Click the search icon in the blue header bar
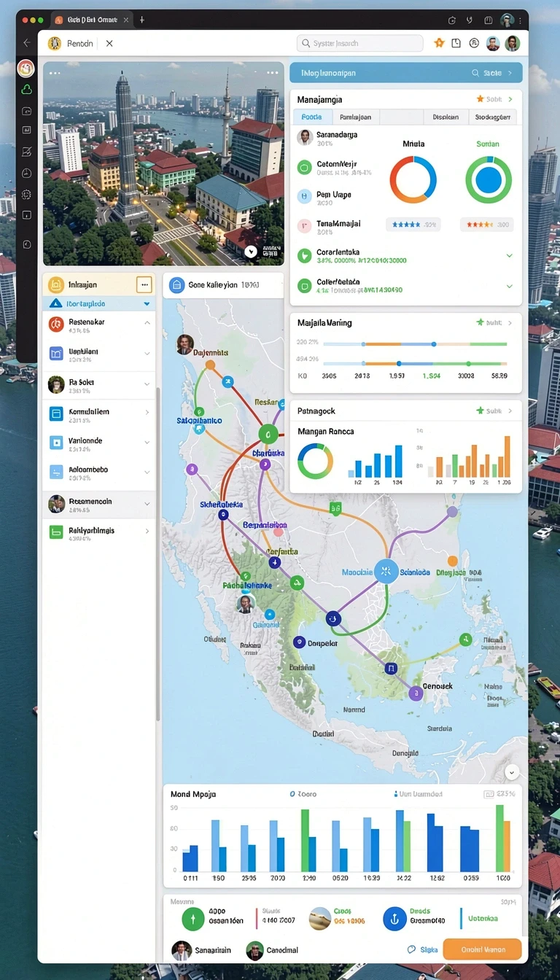This screenshot has height=980, width=560. (x=476, y=73)
